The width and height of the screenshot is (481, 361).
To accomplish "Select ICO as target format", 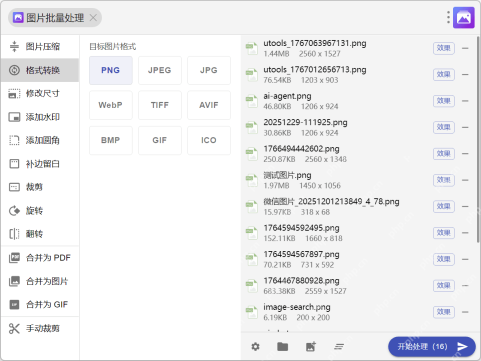I will click(209, 140).
